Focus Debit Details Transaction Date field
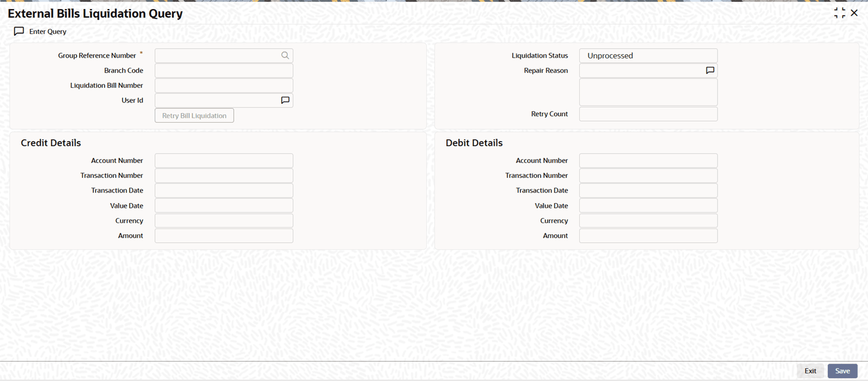 [648, 191]
